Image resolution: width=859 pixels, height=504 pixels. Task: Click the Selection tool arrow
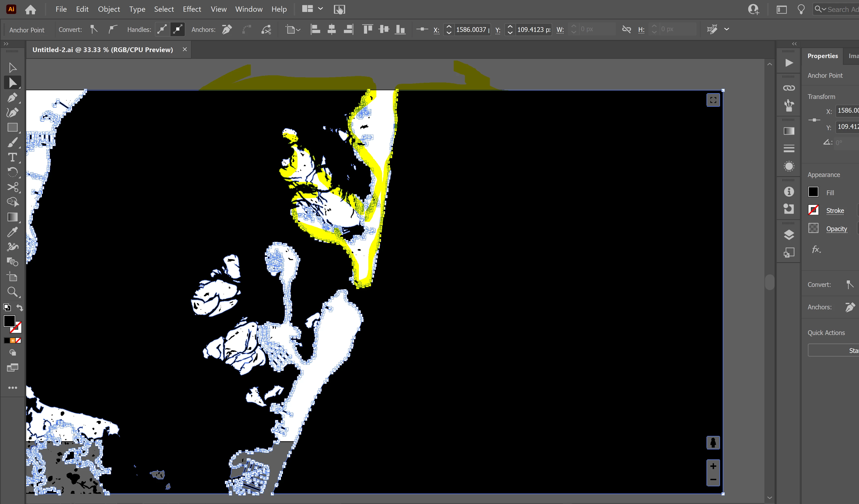tap(12, 68)
